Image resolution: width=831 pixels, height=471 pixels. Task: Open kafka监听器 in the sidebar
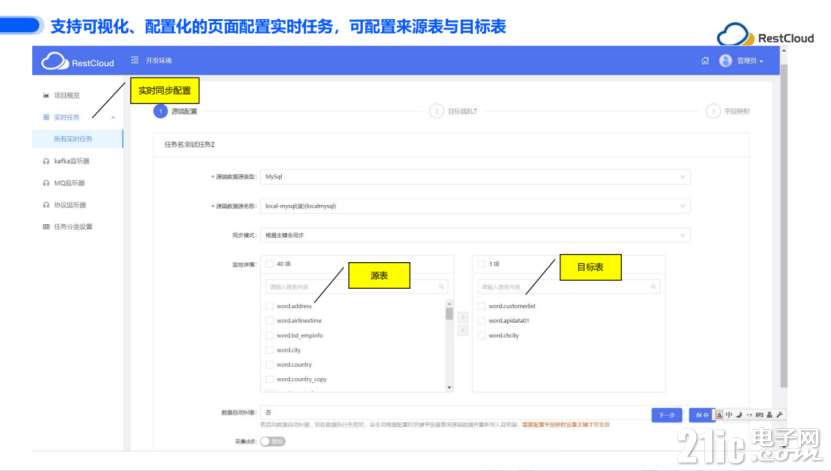pyautogui.click(x=72, y=161)
